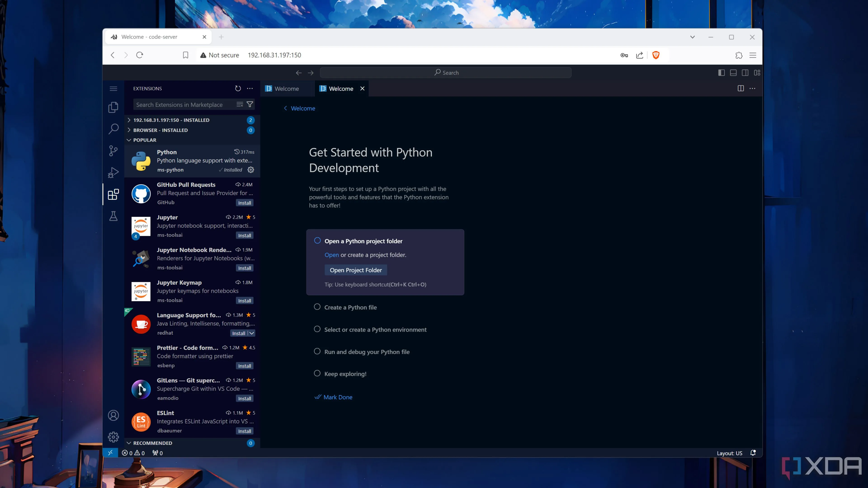Click the Open Project Folder button
This screenshot has height=488, width=868.
(x=356, y=270)
